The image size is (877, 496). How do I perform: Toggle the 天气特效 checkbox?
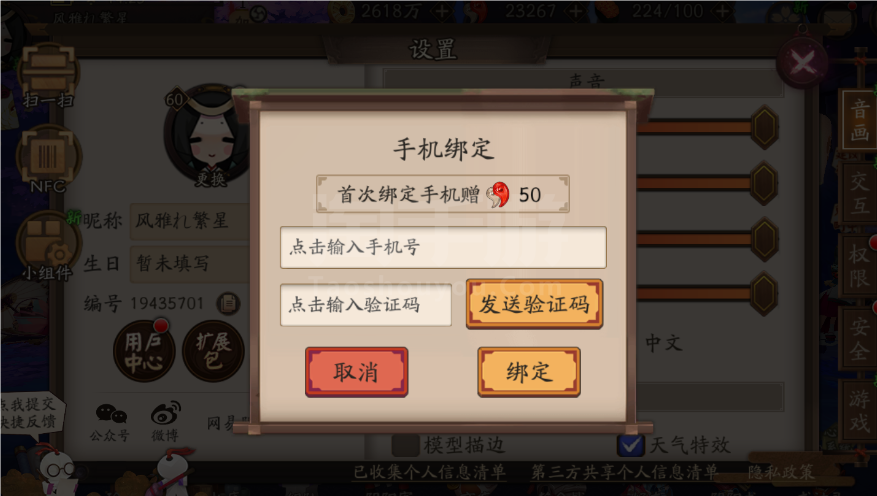coord(631,446)
